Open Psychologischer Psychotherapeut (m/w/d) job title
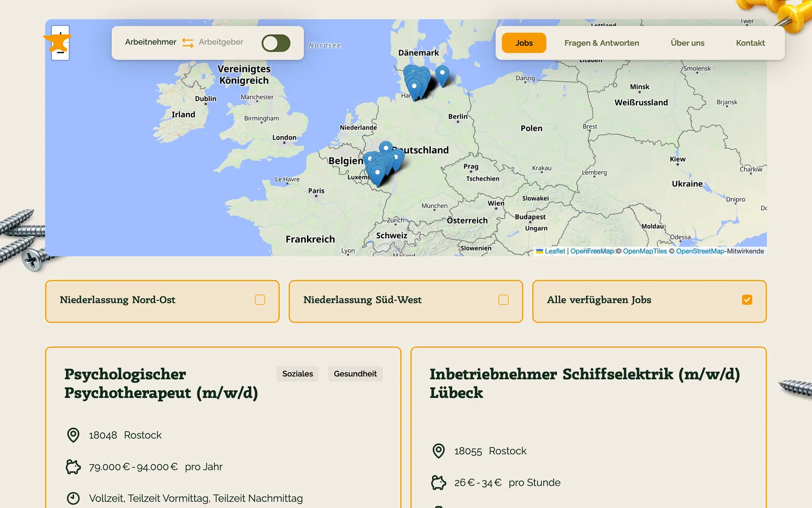Viewport: 812px width, 508px height. (x=161, y=384)
